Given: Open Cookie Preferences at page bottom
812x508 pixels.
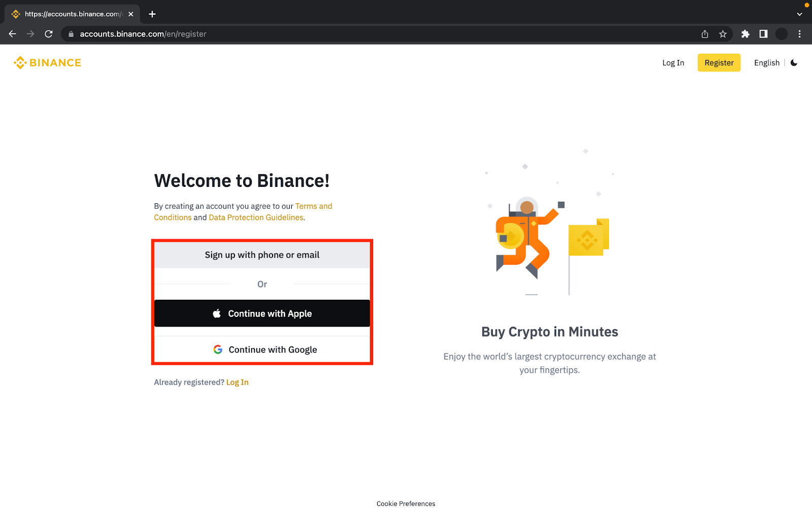Looking at the screenshot, I should click(405, 503).
